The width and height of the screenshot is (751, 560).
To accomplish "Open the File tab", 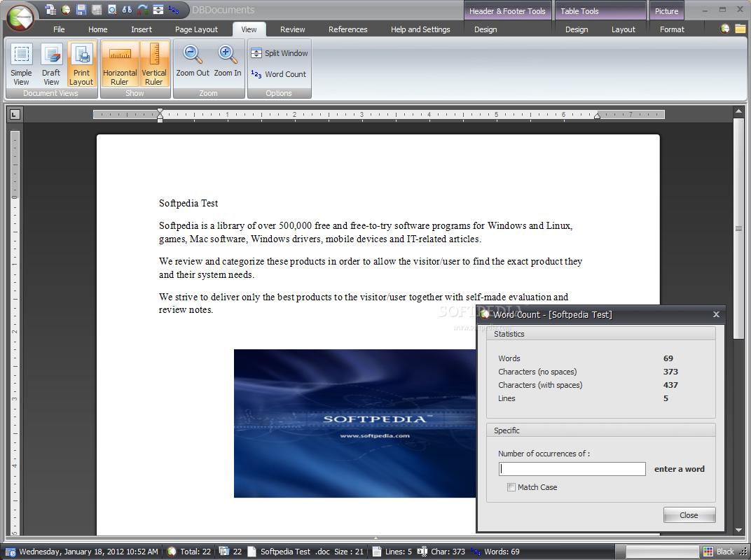I will point(59,29).
